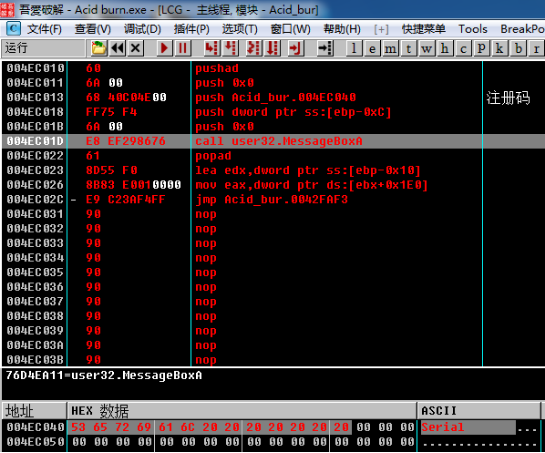545x453 pixels.
Task: Click the trace into icon
Action: coord(254,48)
